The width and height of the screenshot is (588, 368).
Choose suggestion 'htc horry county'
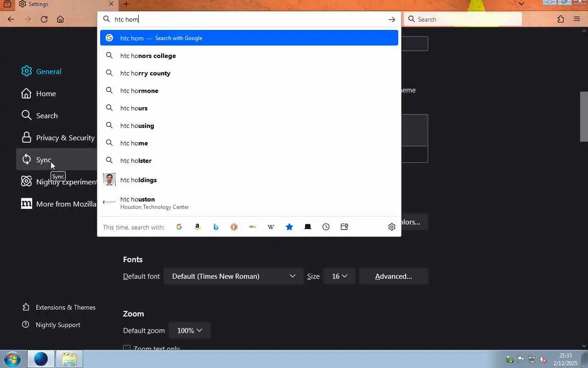point(249,73)
